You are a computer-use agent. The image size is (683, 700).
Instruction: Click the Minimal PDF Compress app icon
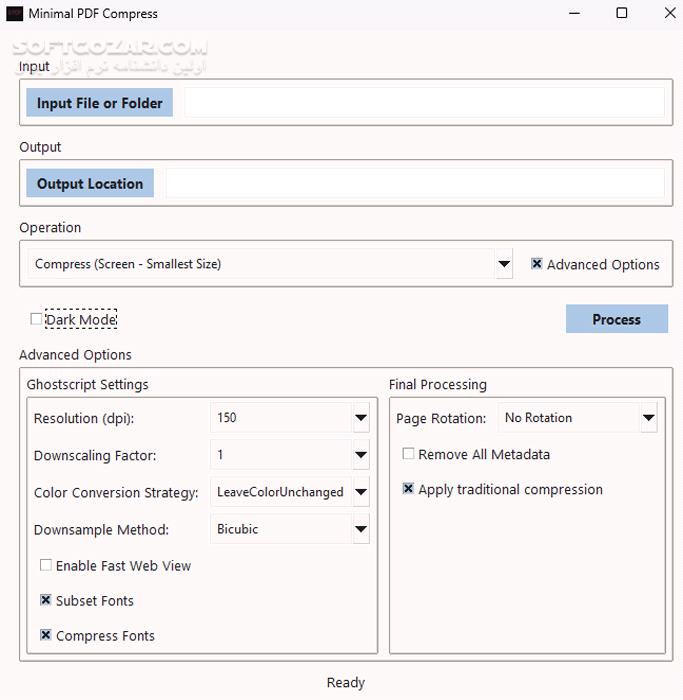click(x=14, y=14)
